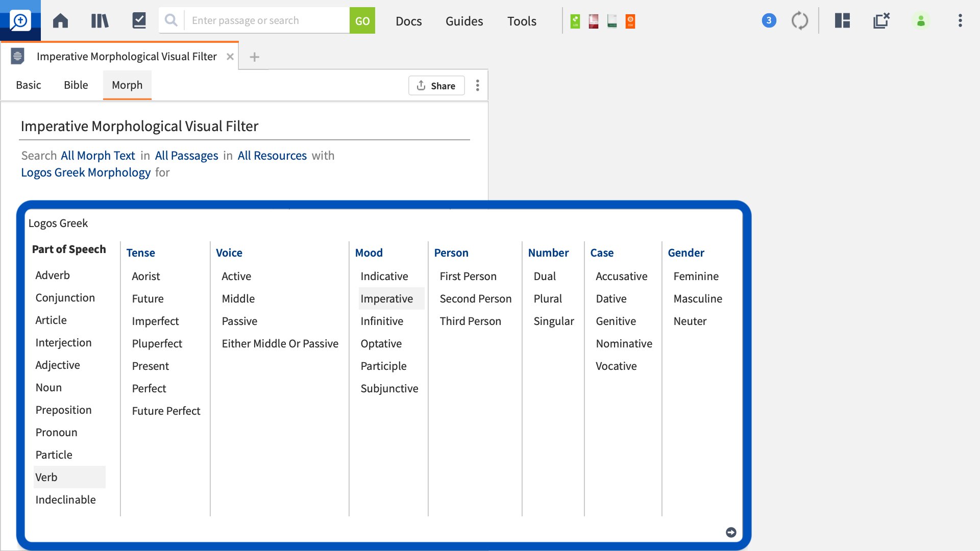
Task: Select Third Person option
Action: [471, 321]
